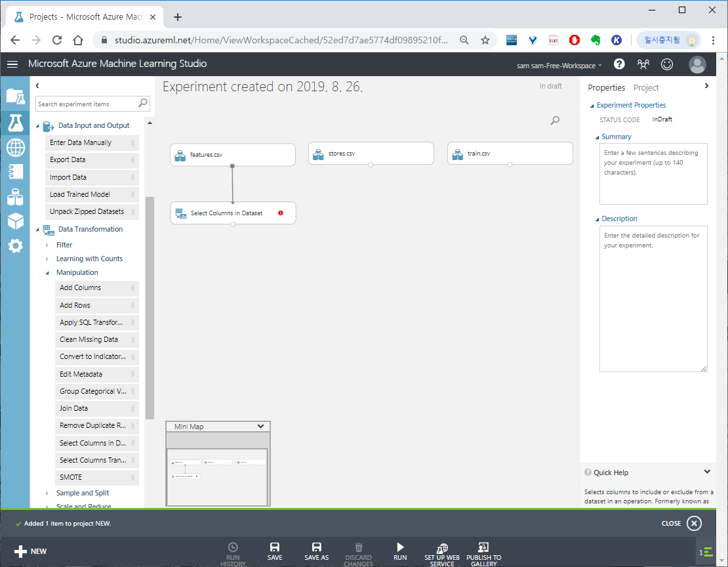Open the Notebooks sidebar icon
Screen dimensions: 728x567
15,171
